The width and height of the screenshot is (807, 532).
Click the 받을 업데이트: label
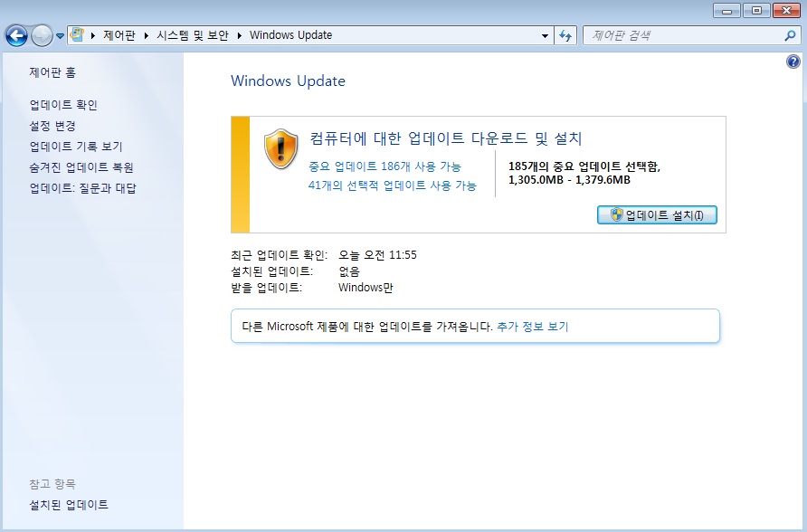[266, 288]
